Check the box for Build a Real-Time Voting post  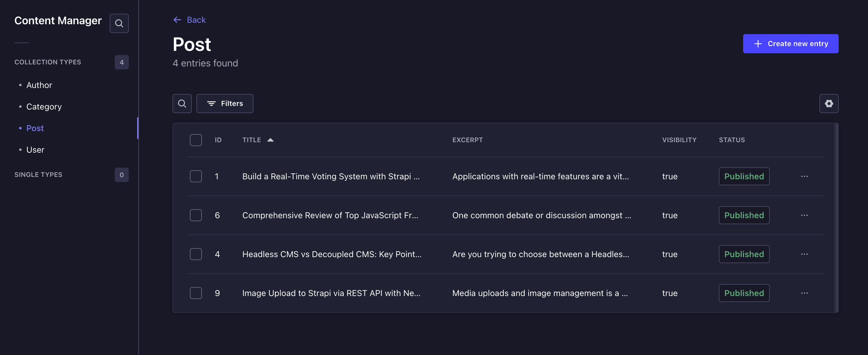[196, 176]
